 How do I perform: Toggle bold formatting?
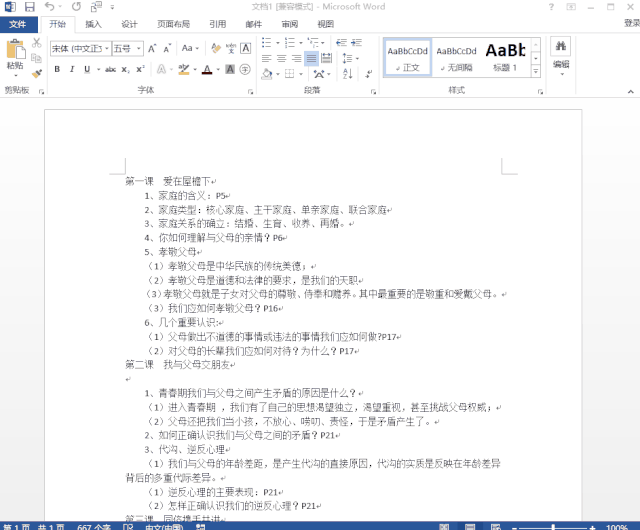click(57, 69)
